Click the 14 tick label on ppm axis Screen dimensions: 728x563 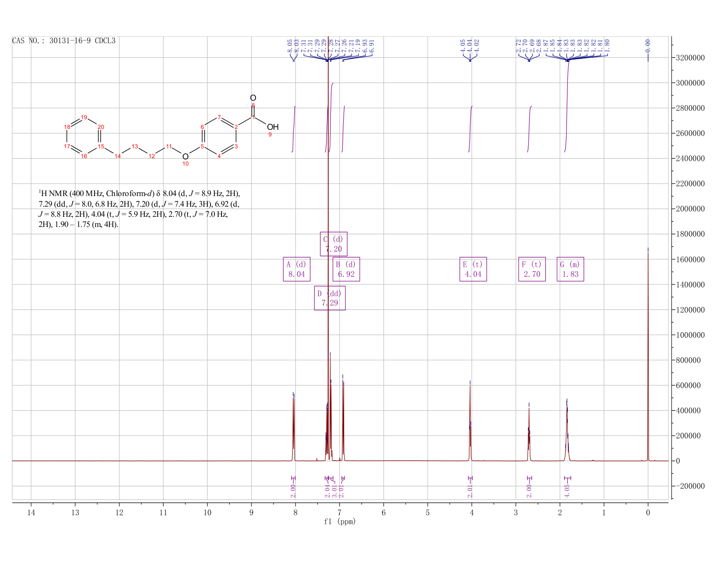click(x=31, y=513)
